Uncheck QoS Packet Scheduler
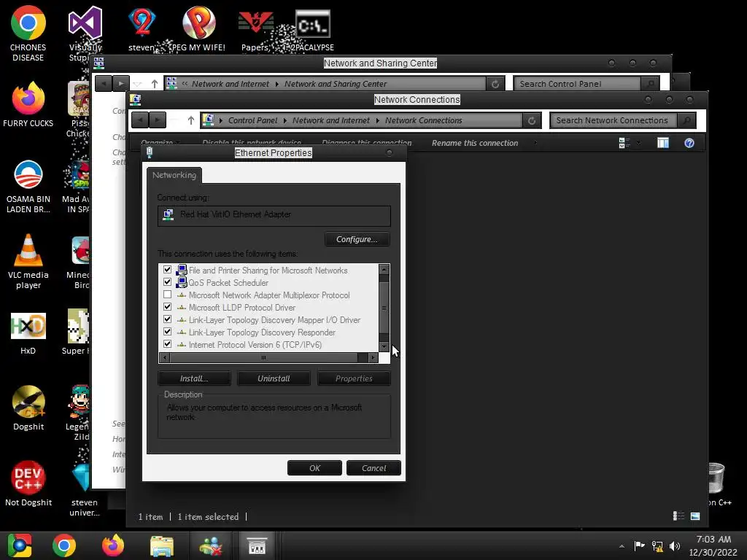747x560 pixels. 167,282
